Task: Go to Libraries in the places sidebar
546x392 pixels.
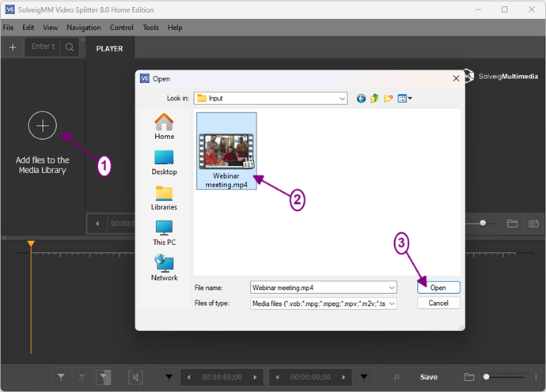Action: tap(164, 198)
